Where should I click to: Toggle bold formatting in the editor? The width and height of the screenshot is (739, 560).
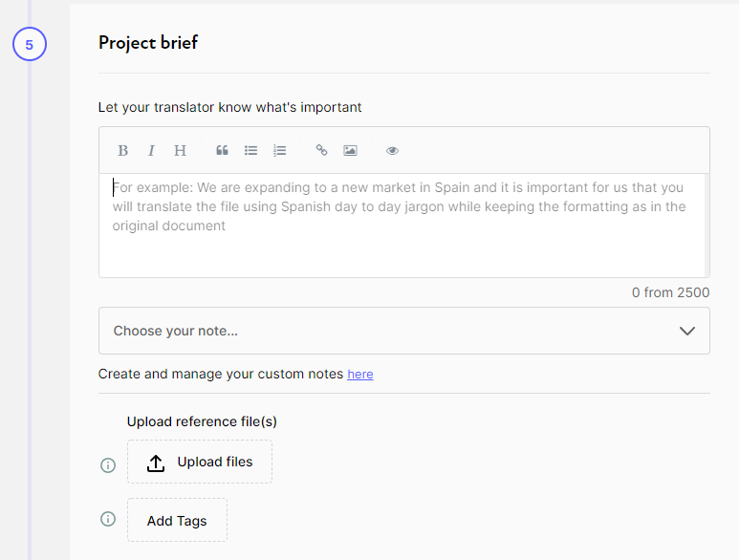(122, 151)
